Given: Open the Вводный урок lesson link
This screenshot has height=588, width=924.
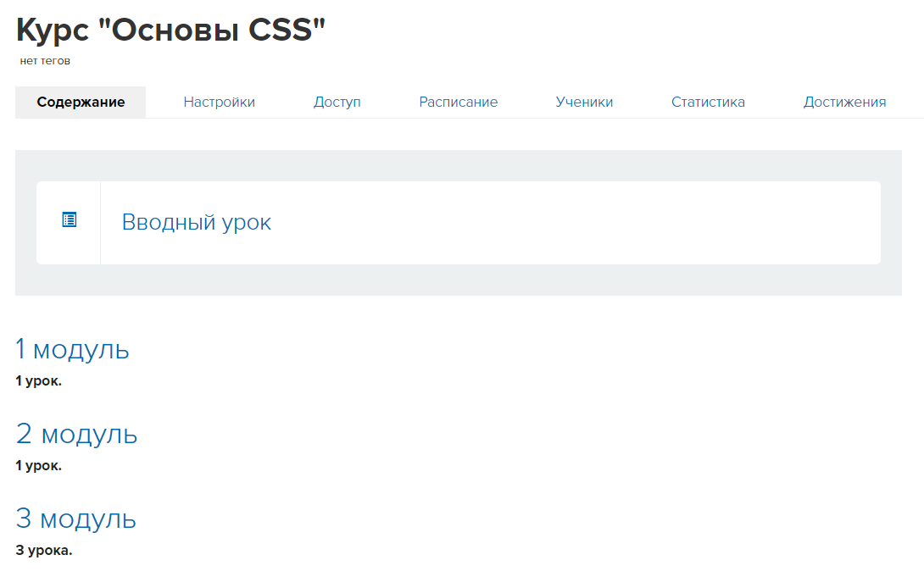Looking at the screenshot, I should point(196,223).
